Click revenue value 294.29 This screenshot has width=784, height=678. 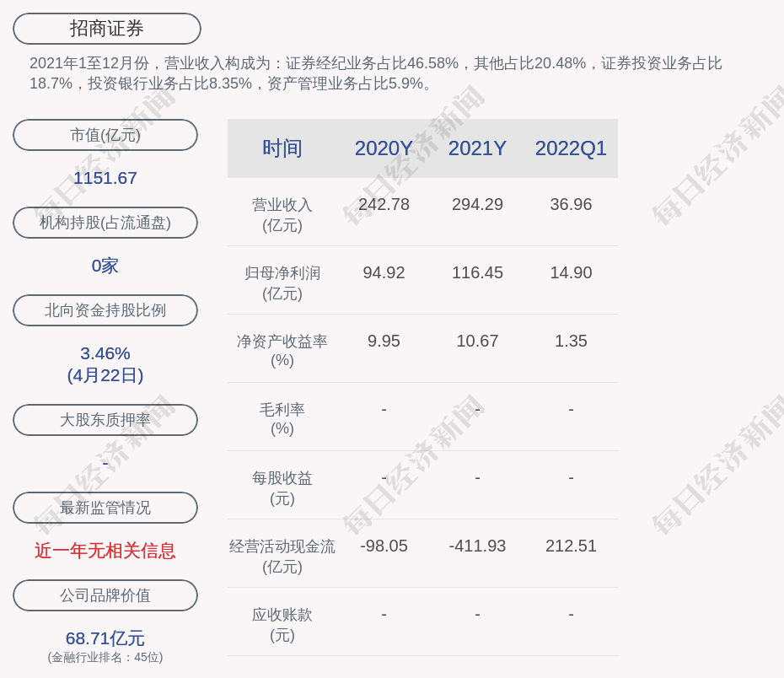[x=477, y=205]
